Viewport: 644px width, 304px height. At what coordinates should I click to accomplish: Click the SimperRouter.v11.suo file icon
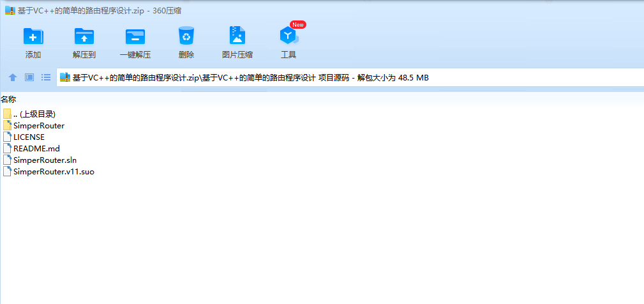7,171
